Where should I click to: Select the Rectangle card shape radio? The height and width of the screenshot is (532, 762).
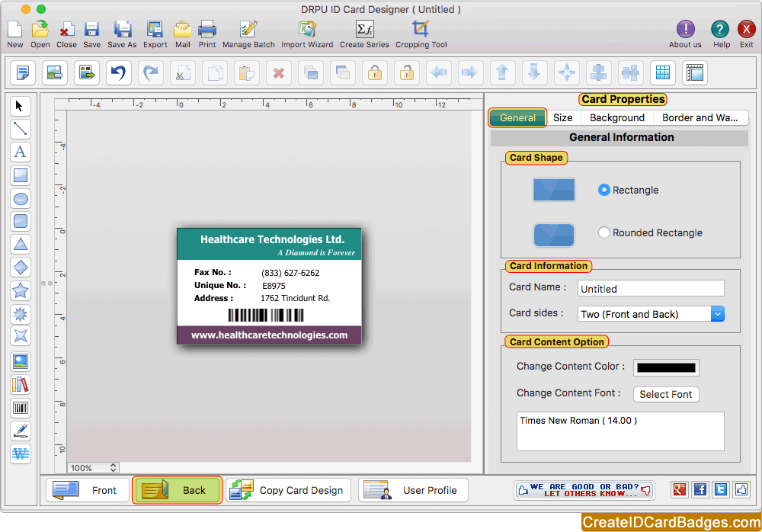coord(604,190)
